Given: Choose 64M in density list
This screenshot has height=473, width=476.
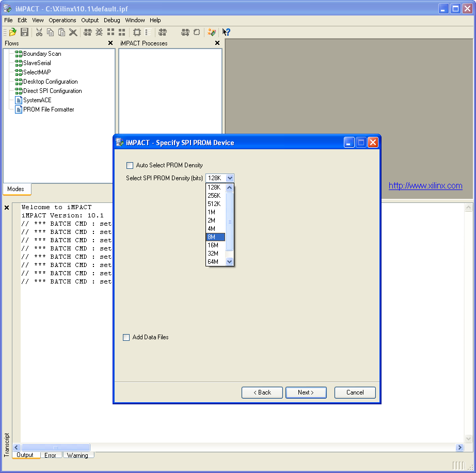Looking at the screenshot, I should [215, 262].
